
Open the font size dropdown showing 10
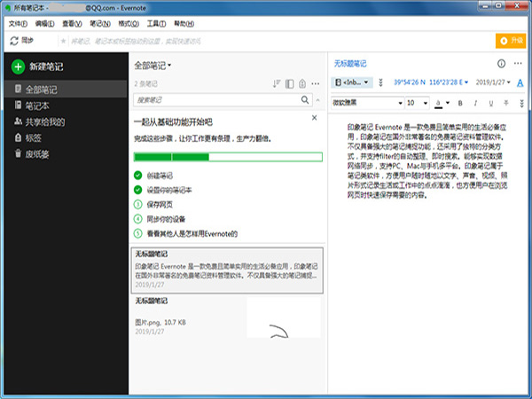point(418,103)
